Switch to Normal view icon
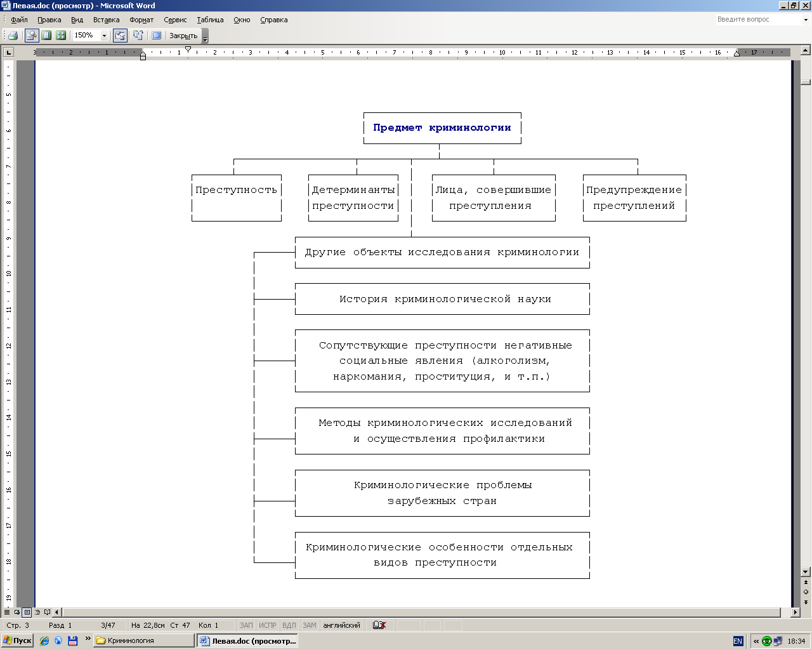Viewport: 812px width, 650px height. click(7, 612)
